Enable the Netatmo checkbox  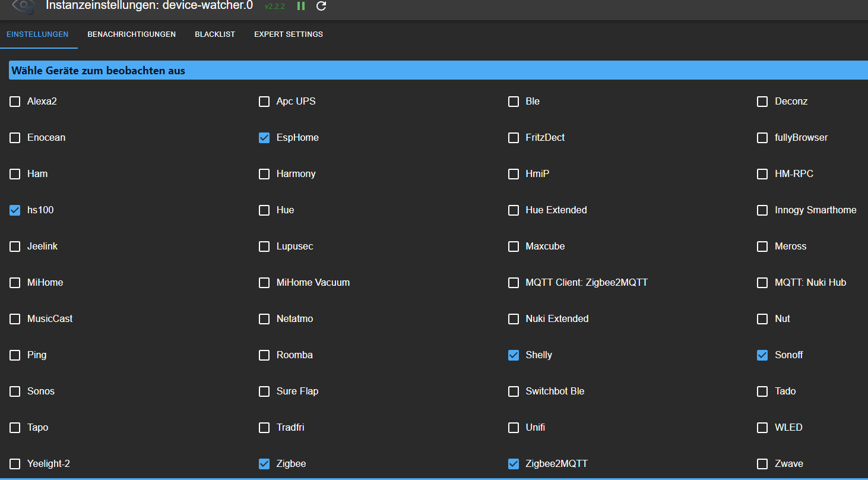tap(264, 319)
